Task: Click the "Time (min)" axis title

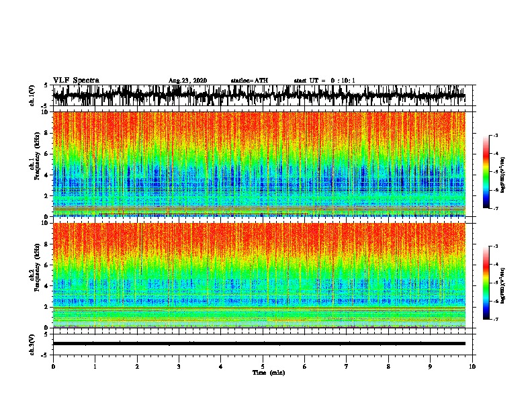Action: pos(269,373)
